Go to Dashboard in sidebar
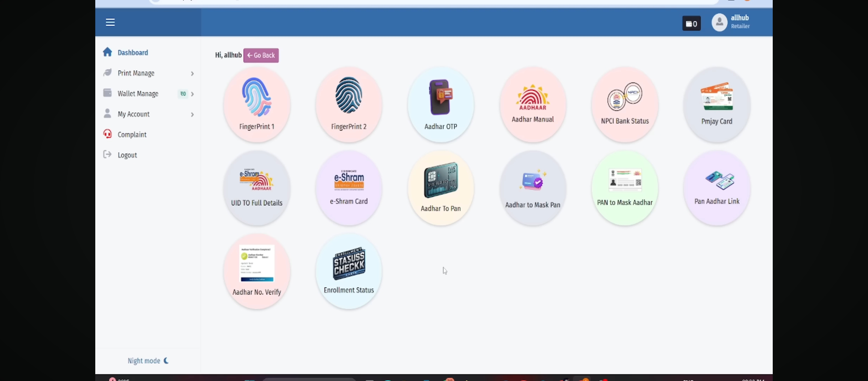868x381 pixels. click(133, 53)
